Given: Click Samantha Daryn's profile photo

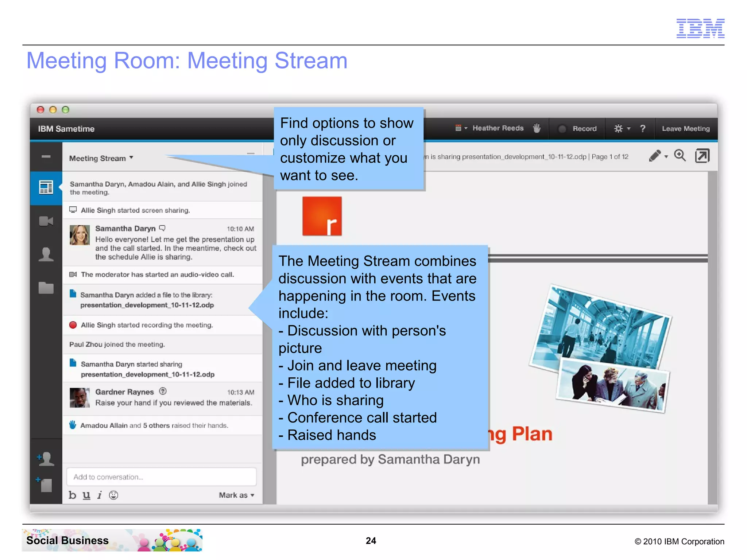Looking at the screenshot, I should tap(80, 235).
